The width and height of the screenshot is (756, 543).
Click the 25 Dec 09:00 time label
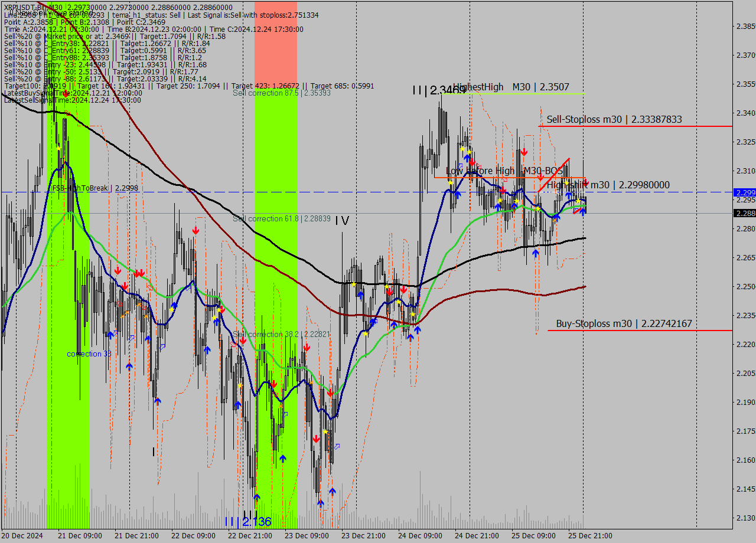point(533,535)
